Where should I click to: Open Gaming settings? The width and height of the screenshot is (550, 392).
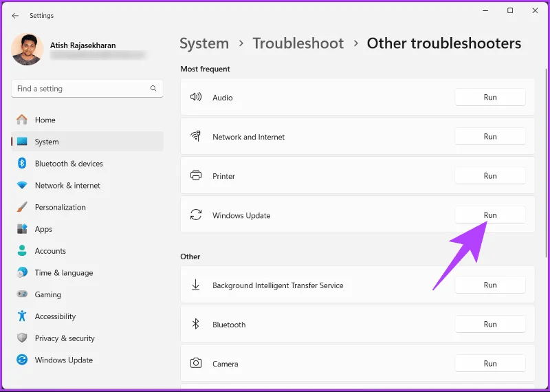coord(87,294)
